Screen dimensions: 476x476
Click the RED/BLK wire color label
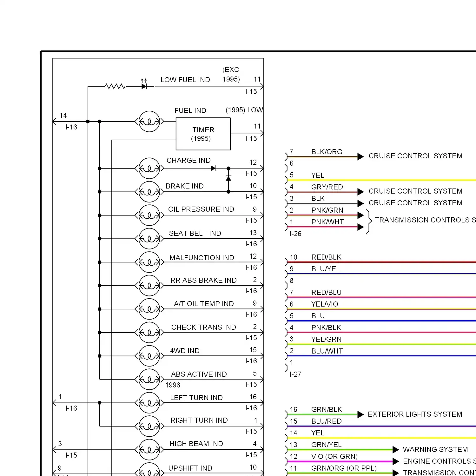click(x=326, y=257)
